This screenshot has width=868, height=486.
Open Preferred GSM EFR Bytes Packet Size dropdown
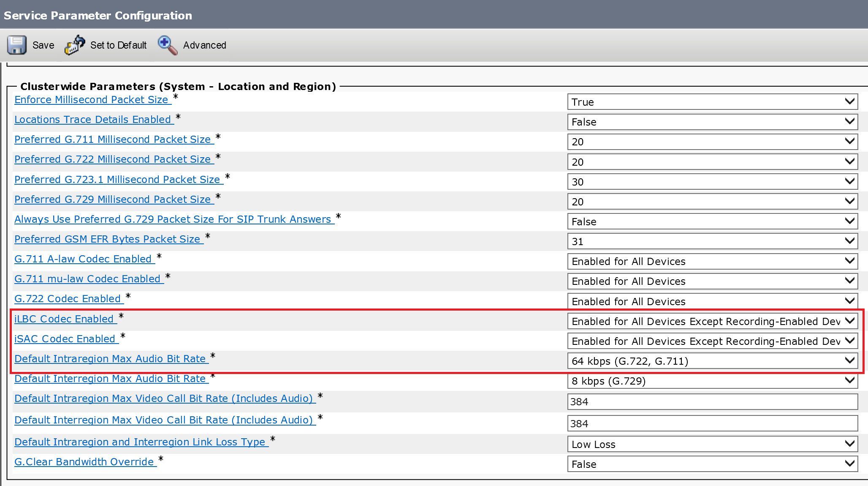(712, 241)
